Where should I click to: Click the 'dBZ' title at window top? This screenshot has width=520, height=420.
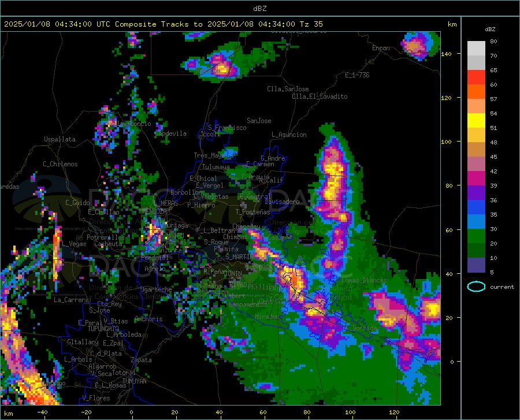259,9
